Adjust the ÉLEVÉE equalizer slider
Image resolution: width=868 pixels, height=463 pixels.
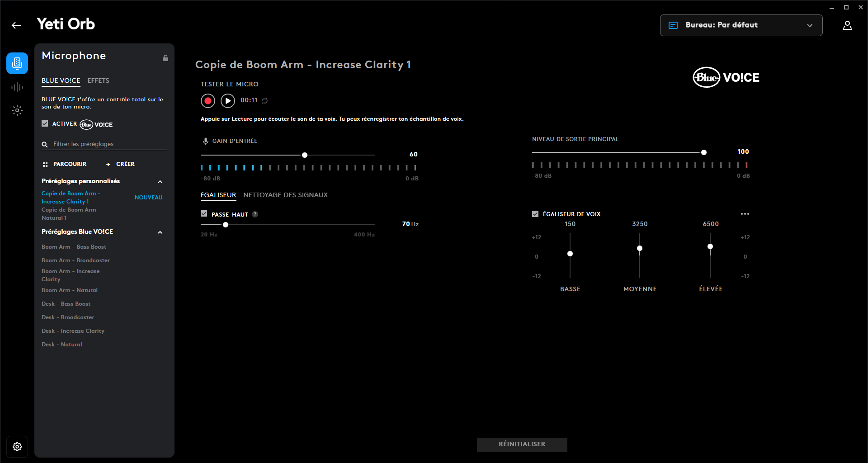pyautogui.click(x=710, y=246)
